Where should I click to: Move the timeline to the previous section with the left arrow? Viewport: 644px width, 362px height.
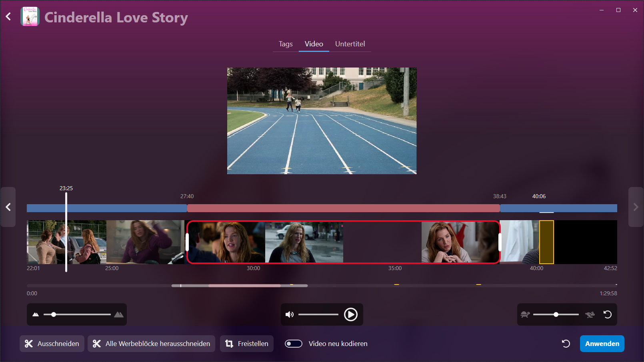click(x=8, y=207)
